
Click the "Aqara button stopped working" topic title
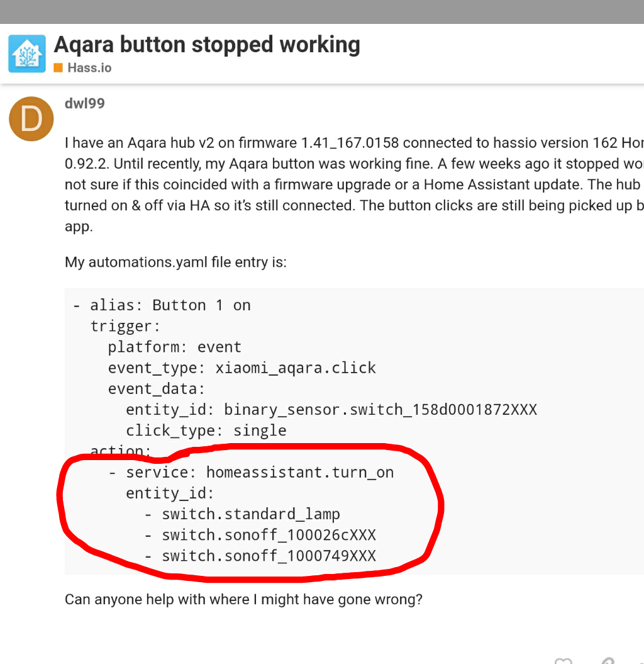point(207,45)
